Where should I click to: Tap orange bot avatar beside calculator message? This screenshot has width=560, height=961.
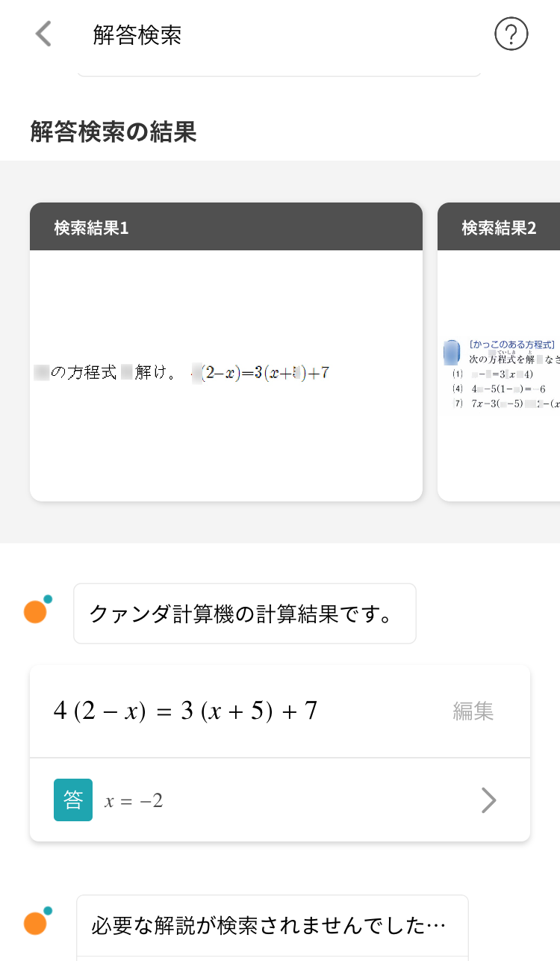[37, 611]
